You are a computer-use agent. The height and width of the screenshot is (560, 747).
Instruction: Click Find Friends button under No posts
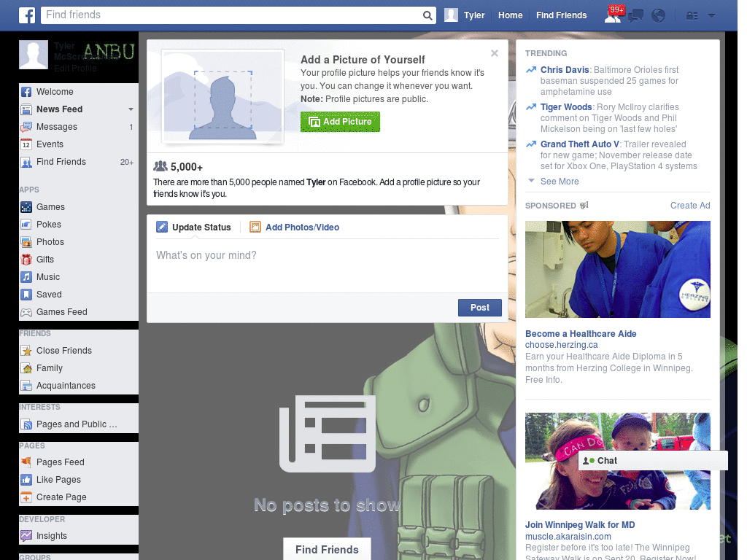[x=328, y=549]
